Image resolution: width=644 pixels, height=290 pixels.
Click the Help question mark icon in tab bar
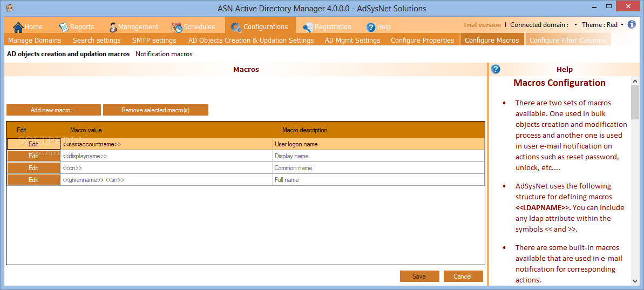click(371, 28)
